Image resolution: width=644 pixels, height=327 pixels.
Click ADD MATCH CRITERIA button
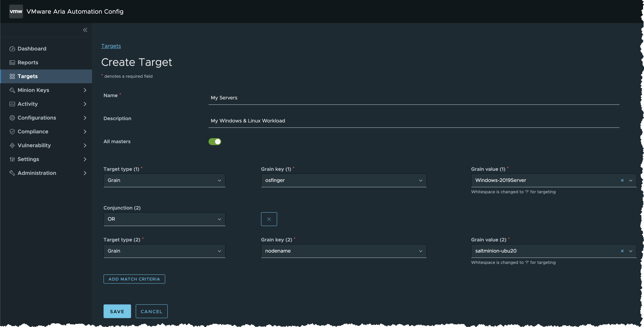point(134,279)
